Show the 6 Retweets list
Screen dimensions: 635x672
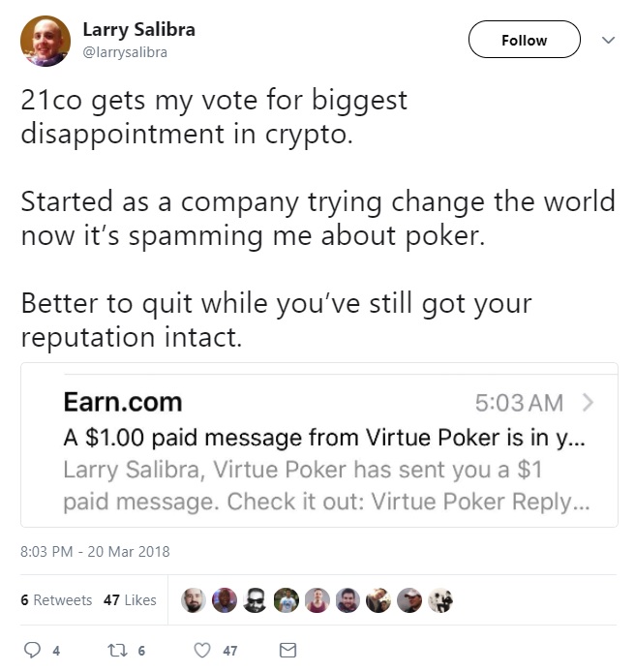coord(56,600)
